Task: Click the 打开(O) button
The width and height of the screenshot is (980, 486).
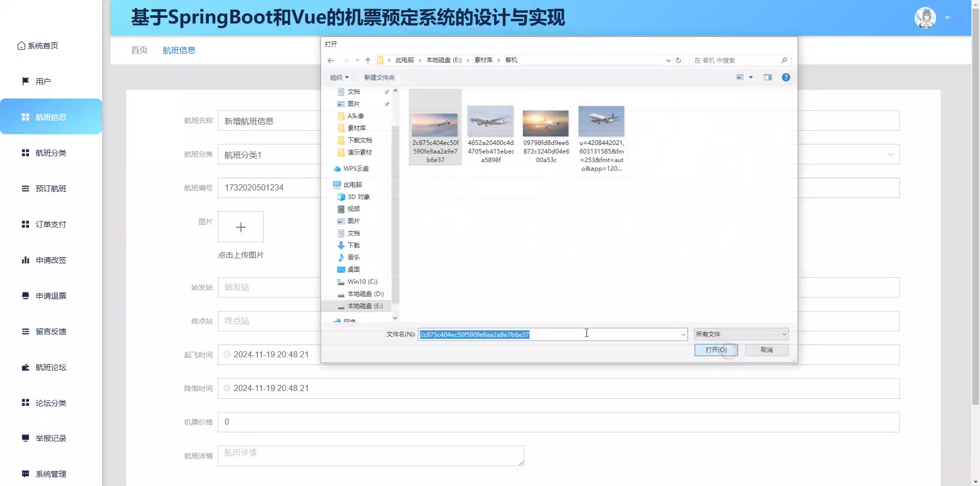Action: [716, 350]
